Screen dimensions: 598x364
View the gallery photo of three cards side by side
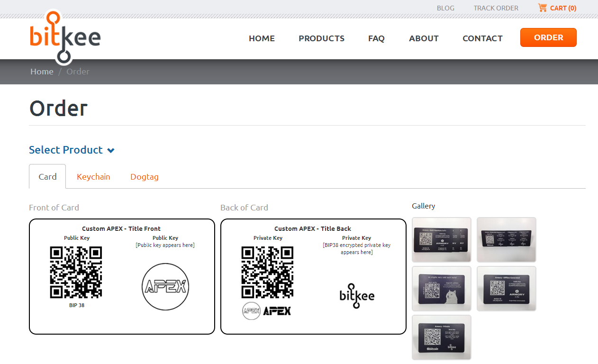click(507, 239)
